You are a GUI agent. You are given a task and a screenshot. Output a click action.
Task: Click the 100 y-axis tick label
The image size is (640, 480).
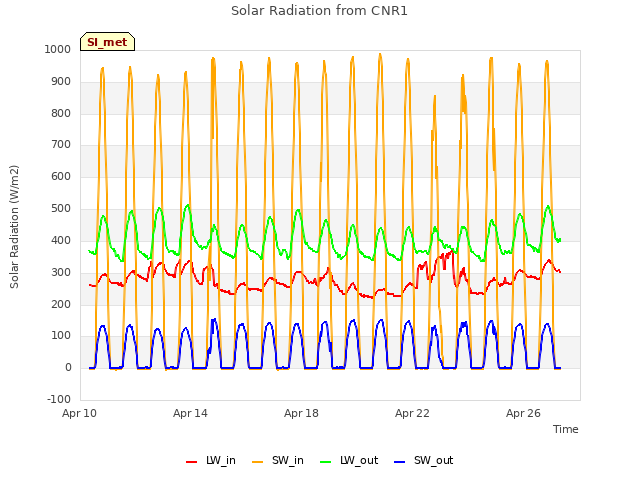61,336
